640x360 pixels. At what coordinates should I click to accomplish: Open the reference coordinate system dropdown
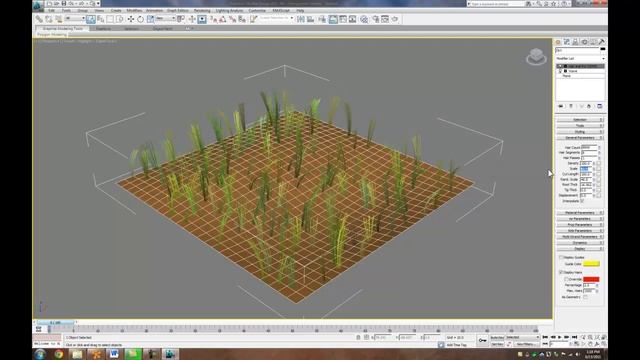[165, 19]
